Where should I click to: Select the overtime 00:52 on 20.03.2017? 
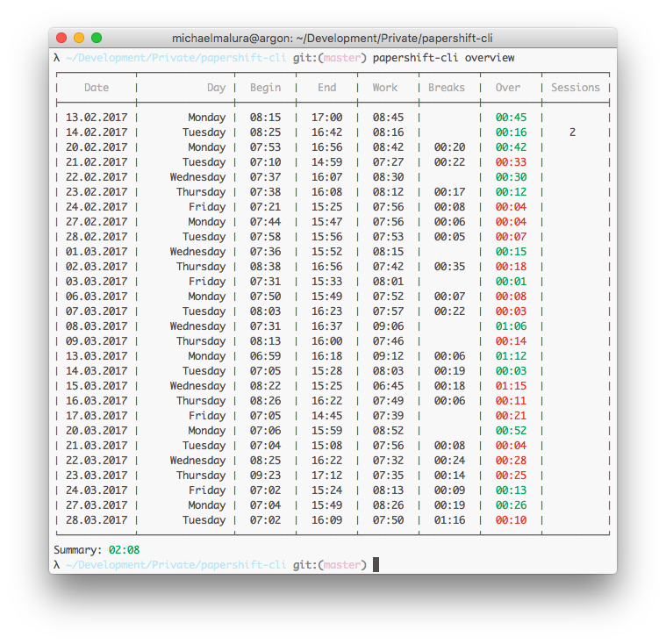pos(511,430)
